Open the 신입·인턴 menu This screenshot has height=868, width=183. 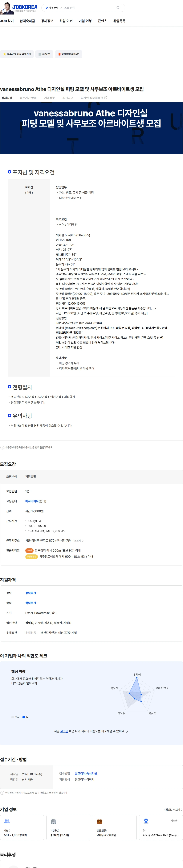(66, 21)
